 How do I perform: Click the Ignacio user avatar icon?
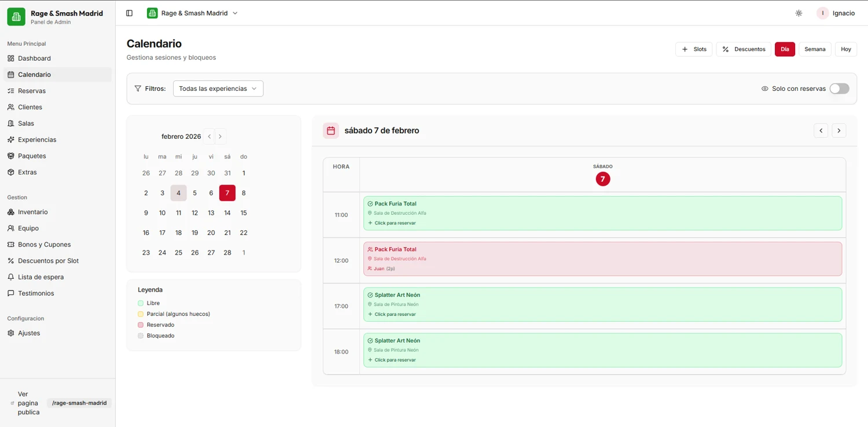pos(823,13)
